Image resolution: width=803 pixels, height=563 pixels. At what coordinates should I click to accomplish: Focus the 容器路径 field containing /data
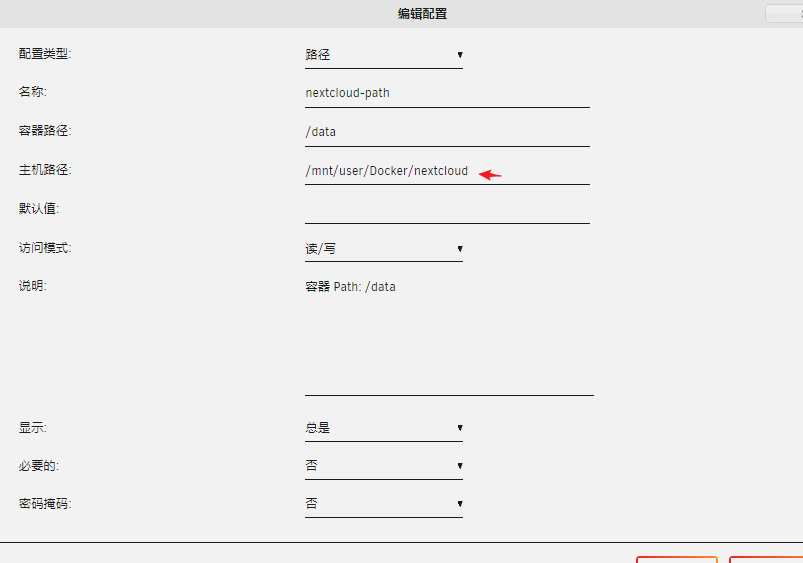click(446, 132)
